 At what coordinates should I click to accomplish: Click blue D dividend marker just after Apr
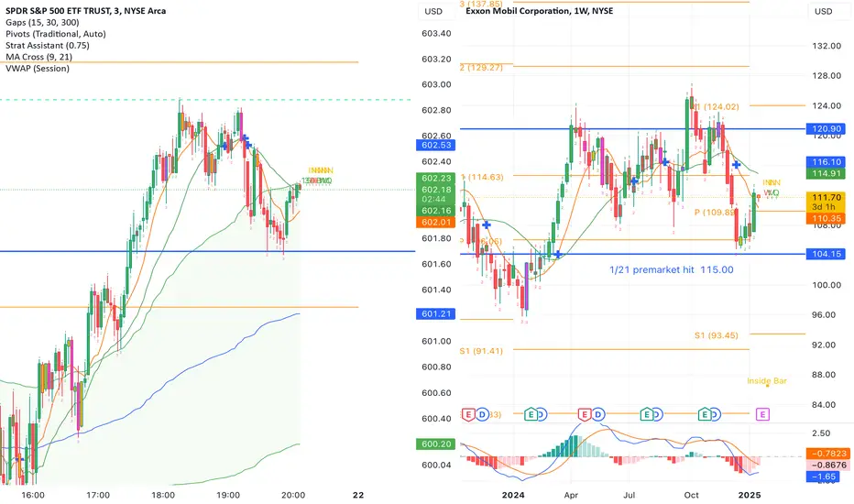598,414
